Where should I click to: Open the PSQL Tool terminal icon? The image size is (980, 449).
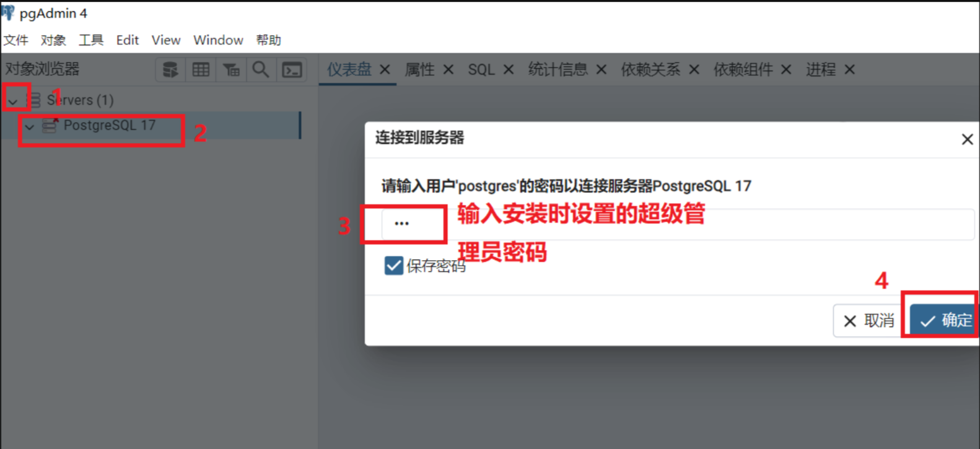292,69
